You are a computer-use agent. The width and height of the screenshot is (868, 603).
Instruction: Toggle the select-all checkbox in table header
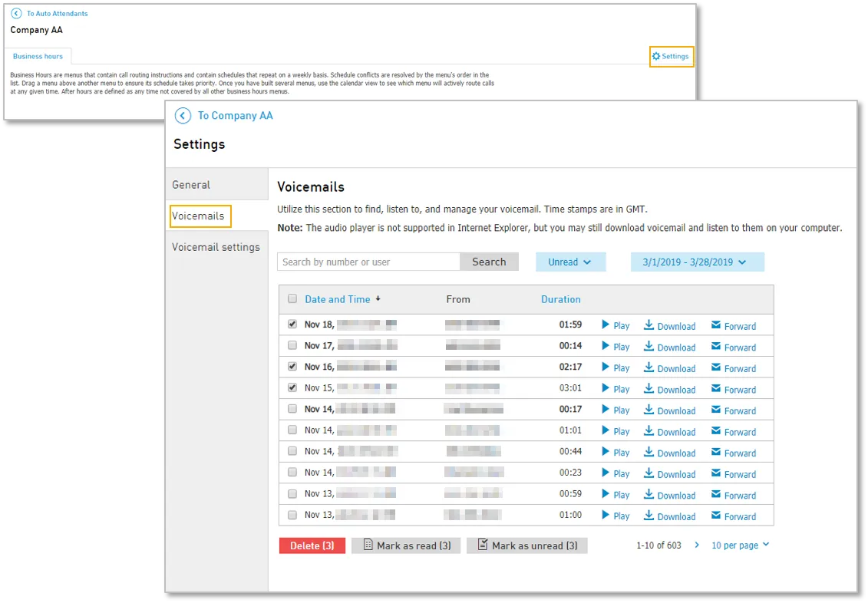[292, 298]
